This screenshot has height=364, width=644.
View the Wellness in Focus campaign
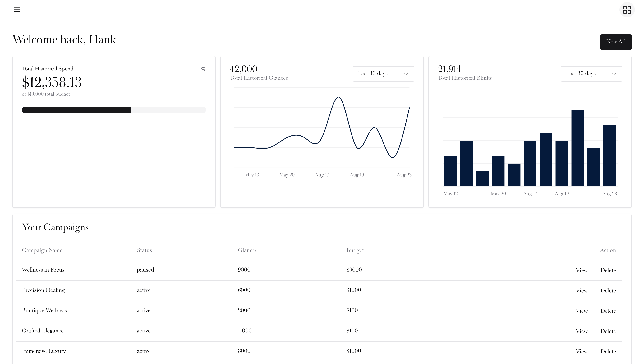[x=582, y=270]
